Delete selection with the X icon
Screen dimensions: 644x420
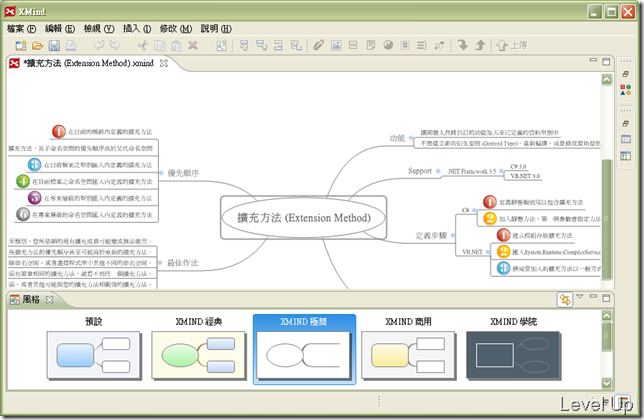coord(193,45)
